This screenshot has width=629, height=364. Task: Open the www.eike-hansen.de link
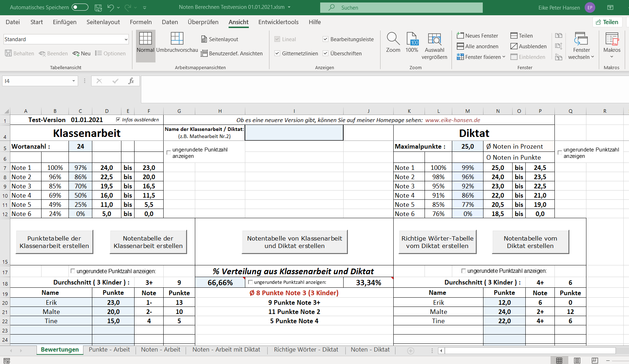coord(453,120)
